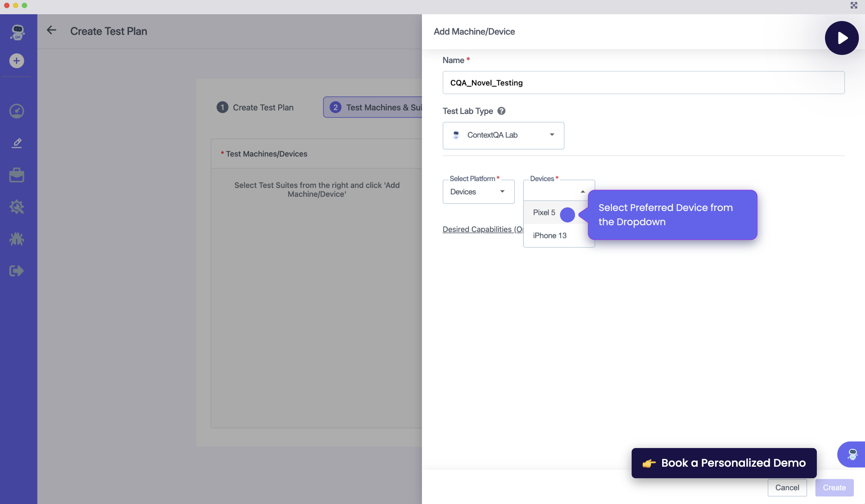Image resolution: width=865 pixels, height=504 pixels.
Task: Open the gear settings icon in sidebar
Action: pyautogui.click(x=17, y=207)
